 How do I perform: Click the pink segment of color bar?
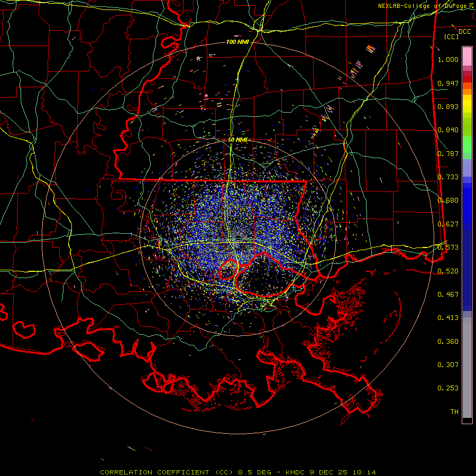467,57
